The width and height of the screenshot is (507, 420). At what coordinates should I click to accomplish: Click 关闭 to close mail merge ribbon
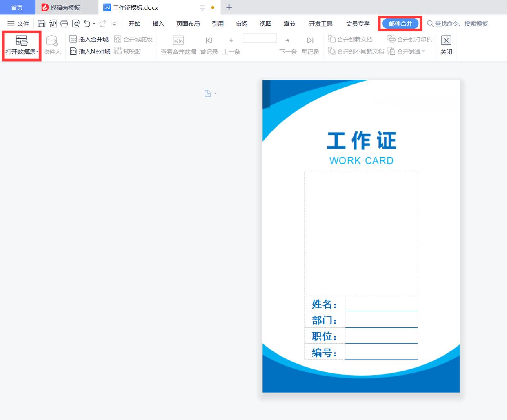pyautogui.click(x=446, y=45)
